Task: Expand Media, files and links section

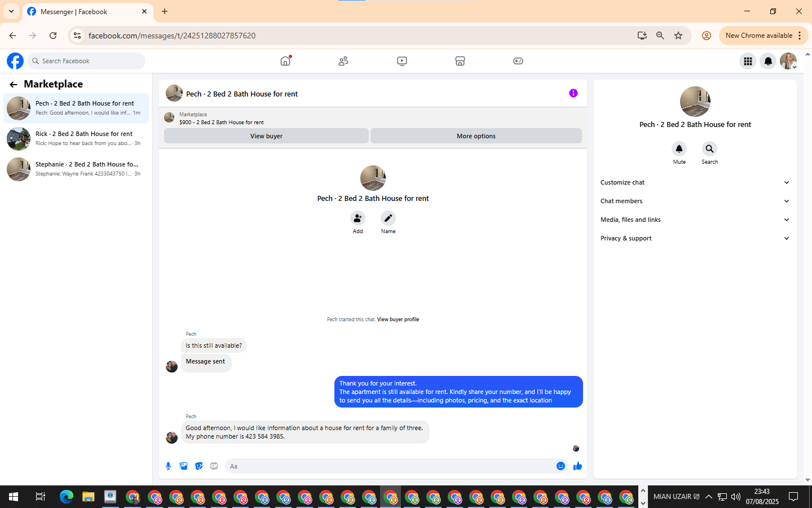Action: point(695,220)
